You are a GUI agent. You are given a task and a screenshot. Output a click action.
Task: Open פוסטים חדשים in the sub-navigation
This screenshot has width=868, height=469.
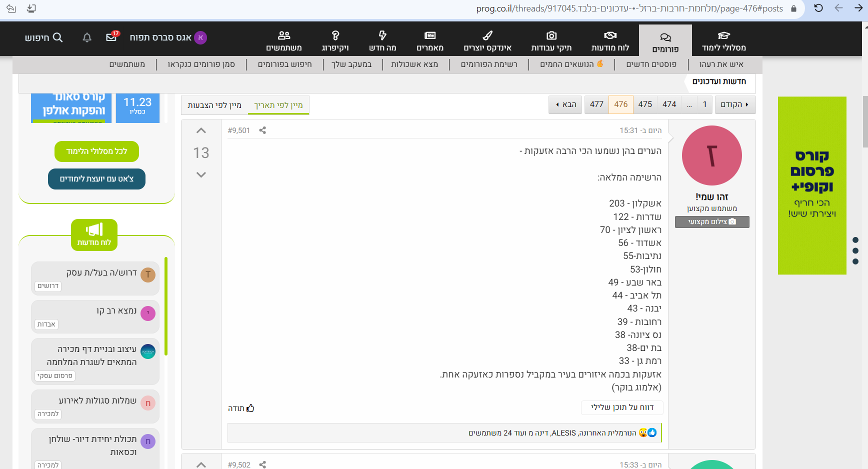coord(651,64)
